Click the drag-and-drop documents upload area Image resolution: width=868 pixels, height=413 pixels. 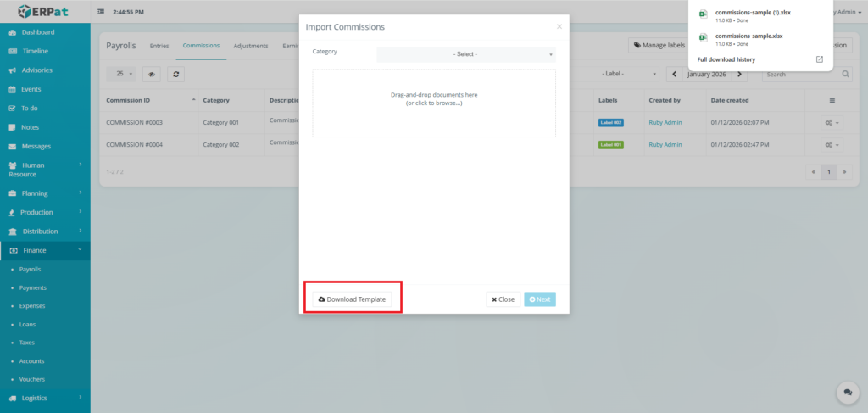[434, 103]
